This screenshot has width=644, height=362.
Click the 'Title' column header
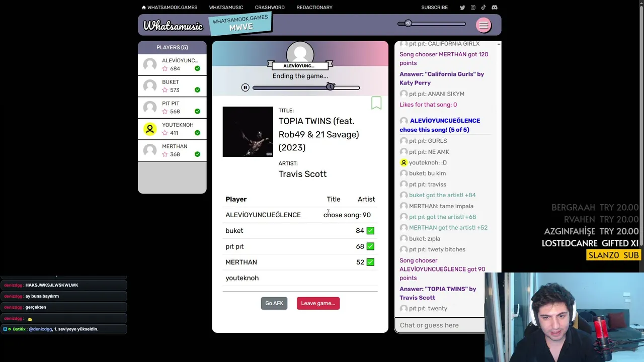[x=334, y=199]
